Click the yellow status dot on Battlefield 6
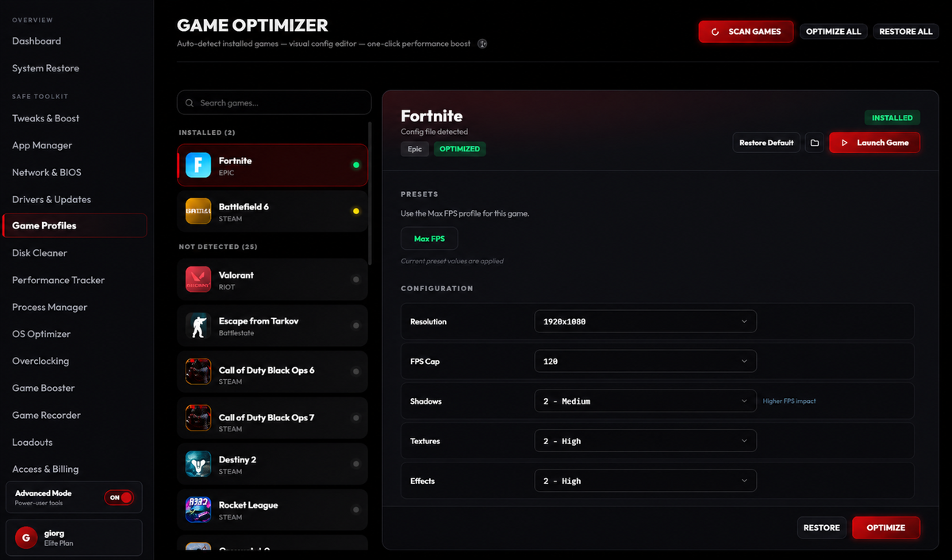This screenshot has height=560, width=952. [x=355, y=211]
